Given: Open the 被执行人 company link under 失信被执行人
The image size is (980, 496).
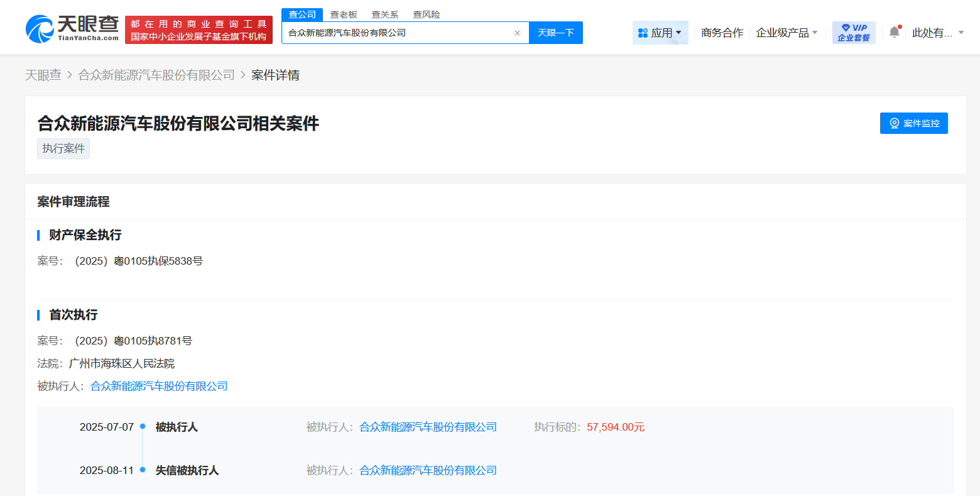Looking at the screenshot, I should (x=428, y=470).
